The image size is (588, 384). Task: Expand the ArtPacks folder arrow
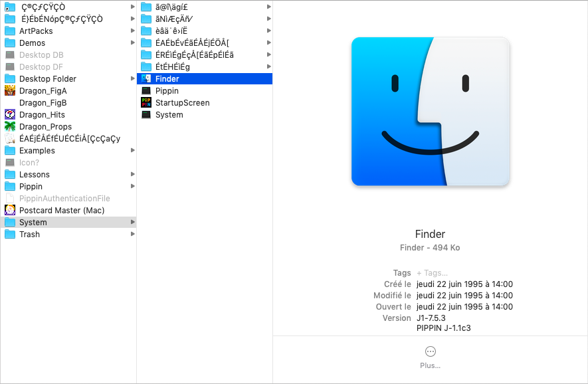coord(132,31)
